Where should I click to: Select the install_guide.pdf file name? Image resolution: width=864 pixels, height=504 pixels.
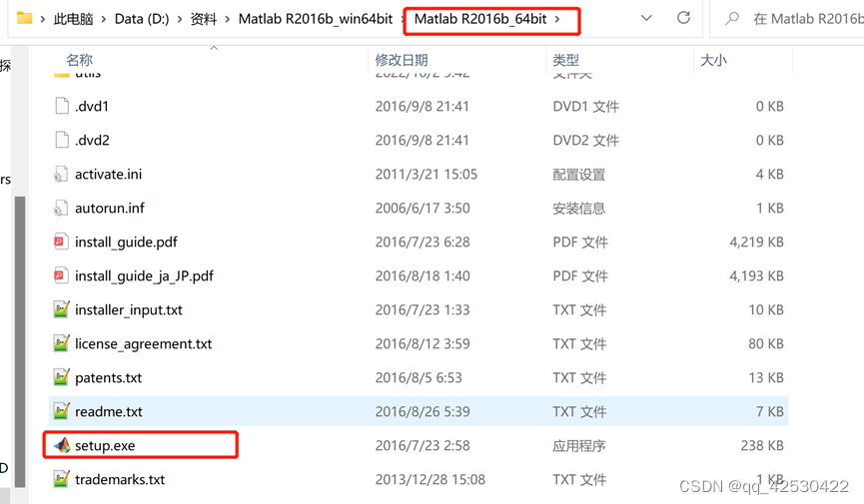pos(126,242)
